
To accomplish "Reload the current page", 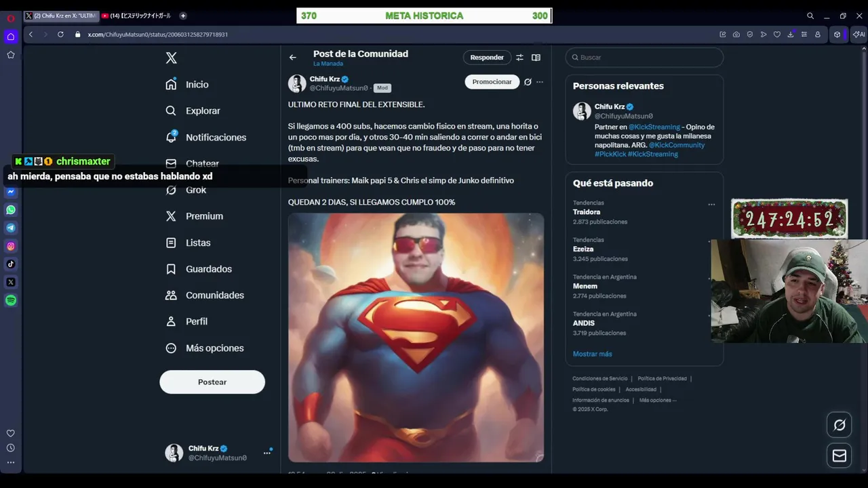I will (x=60, y=35).
